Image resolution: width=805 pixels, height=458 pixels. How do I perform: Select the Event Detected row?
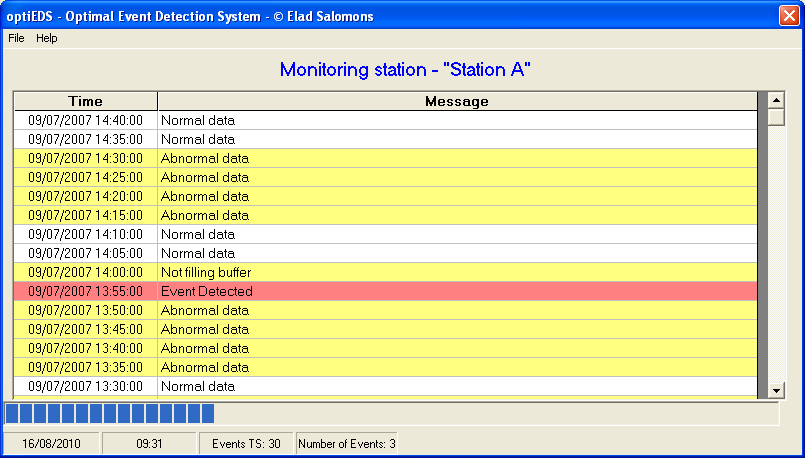tap(386, 291)
